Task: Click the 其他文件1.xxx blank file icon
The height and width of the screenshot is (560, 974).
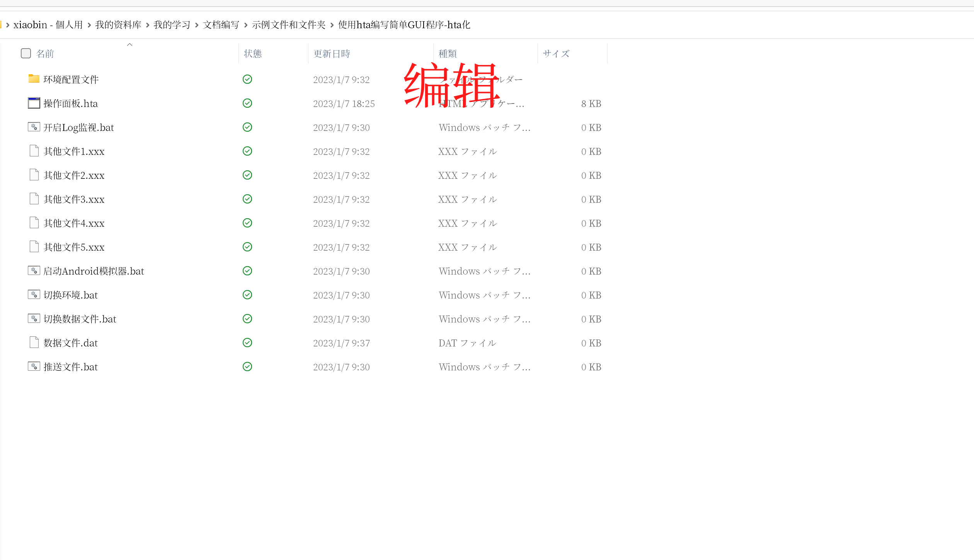Action: [x=34, y=151]
